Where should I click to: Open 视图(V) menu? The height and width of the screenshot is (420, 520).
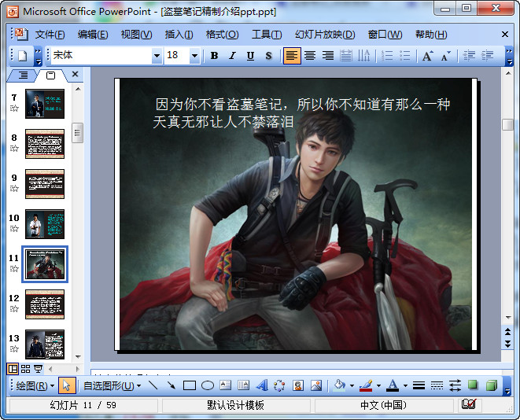136,34
